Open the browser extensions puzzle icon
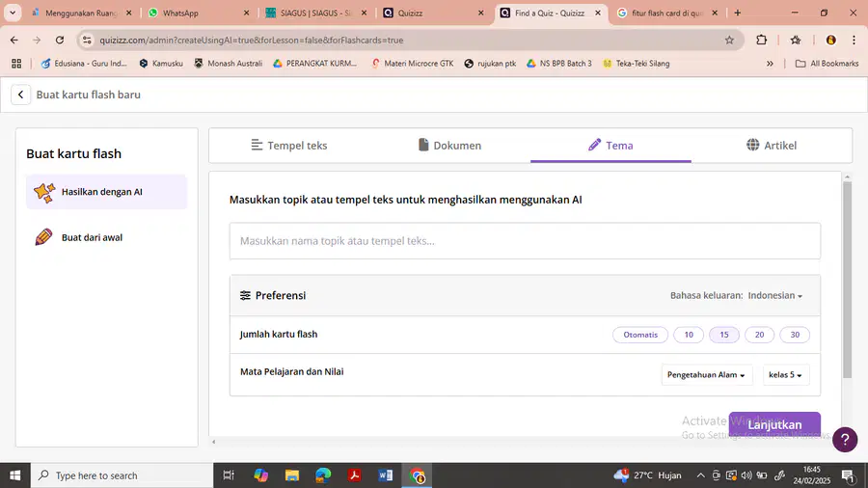This screenshot has width=868, height=488. 761,40
